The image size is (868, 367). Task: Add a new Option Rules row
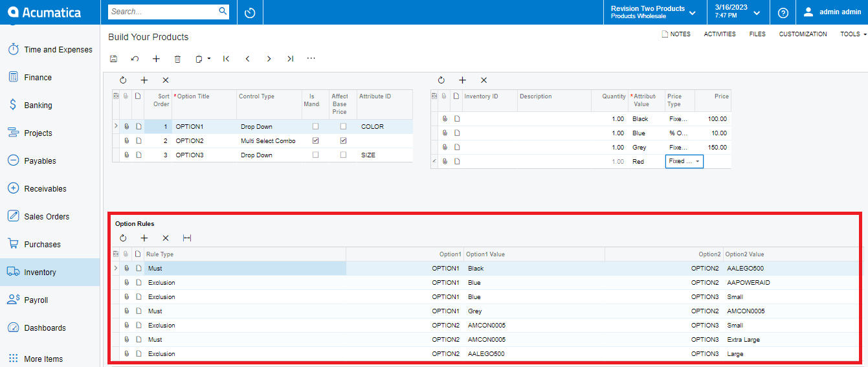coord(144,238)
